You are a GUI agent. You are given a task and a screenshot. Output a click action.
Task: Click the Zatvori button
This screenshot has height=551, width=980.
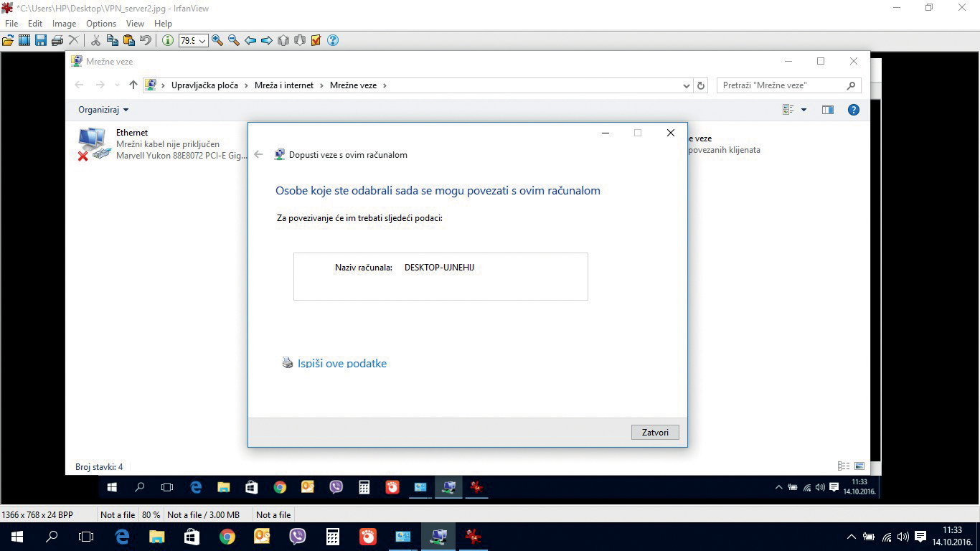[x=655, y=433]
